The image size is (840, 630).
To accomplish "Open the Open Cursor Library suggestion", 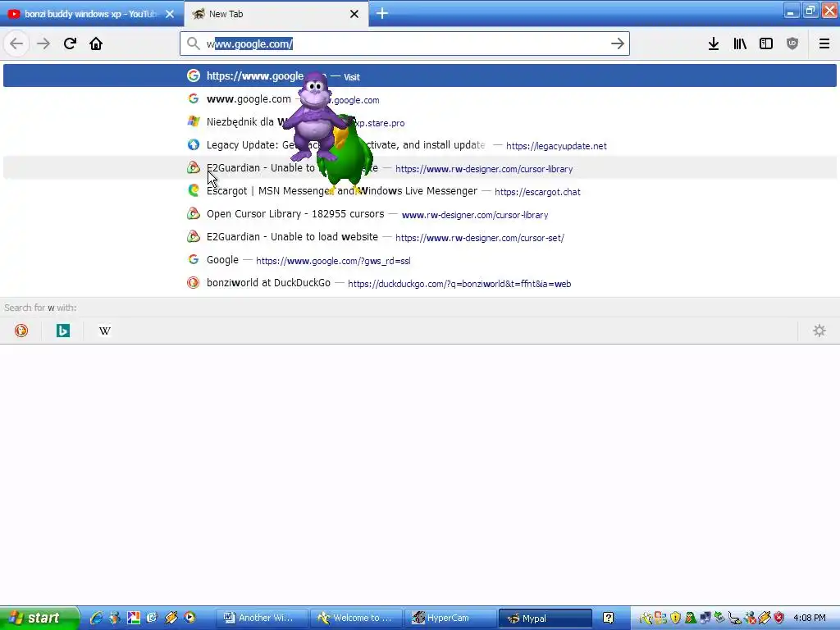I will [x=420, y=214].
